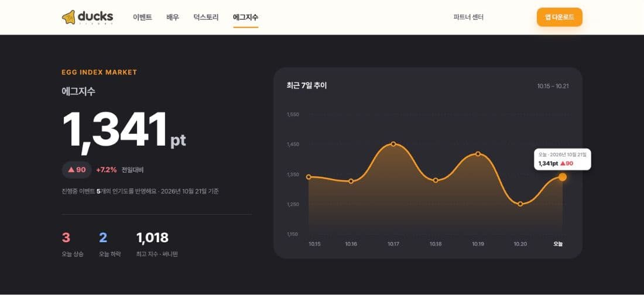Click the 오늘 상승 count of 3
Viewport: 644px width, 296px height.
pos(66,238)
